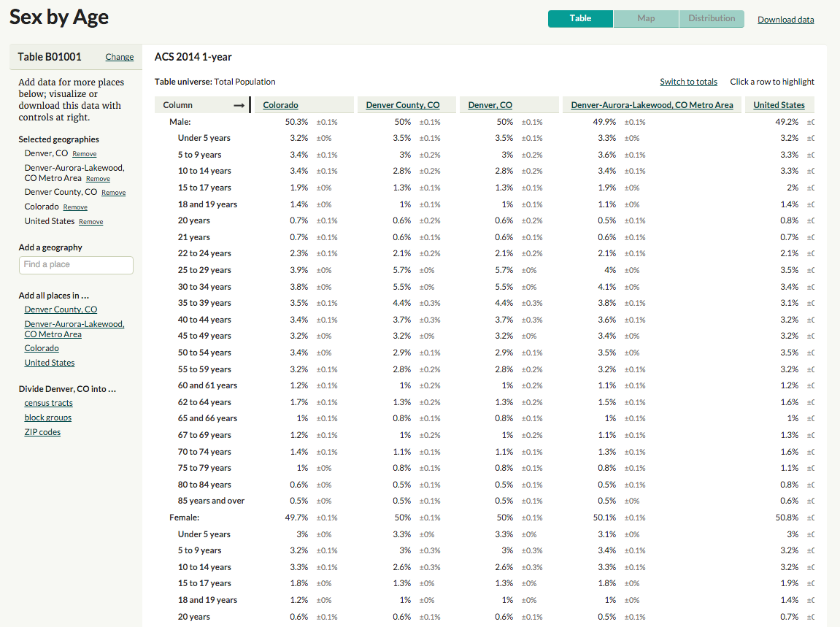
Task: Highlight the 75 to 79 years row
Action: click(x=485, y=468)
